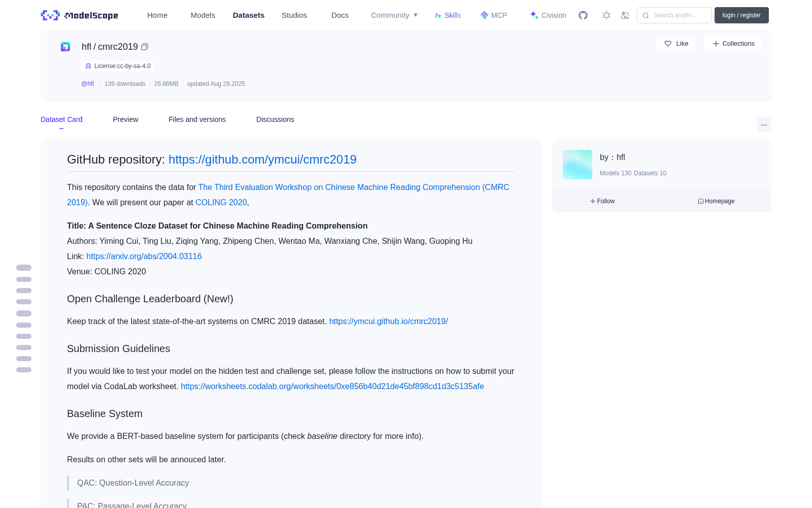Click the 'by : hfl' owner text
The height and width of the screenshot is (508, 812).
click(613, 157)
